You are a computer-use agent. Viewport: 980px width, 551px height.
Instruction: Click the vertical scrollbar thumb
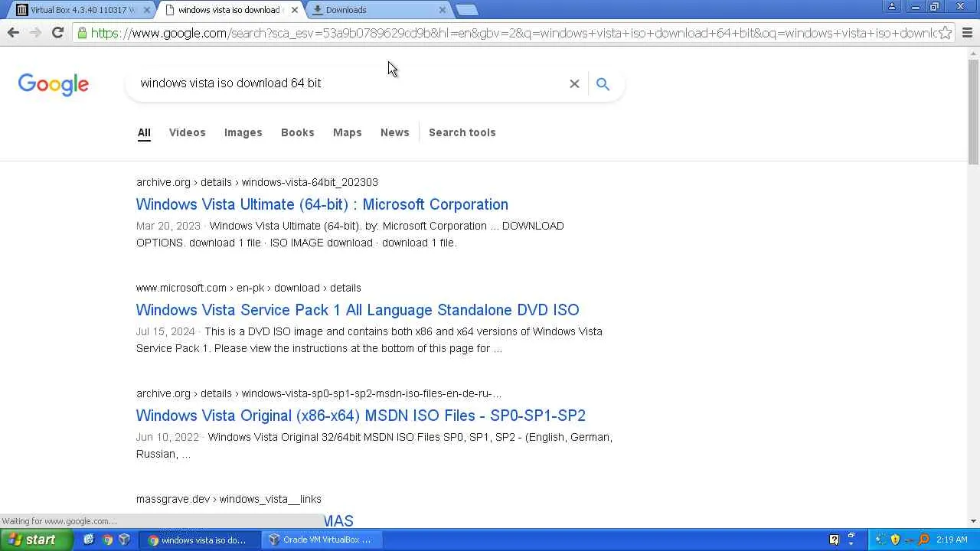pyautogui.click(x=974, y=111)
